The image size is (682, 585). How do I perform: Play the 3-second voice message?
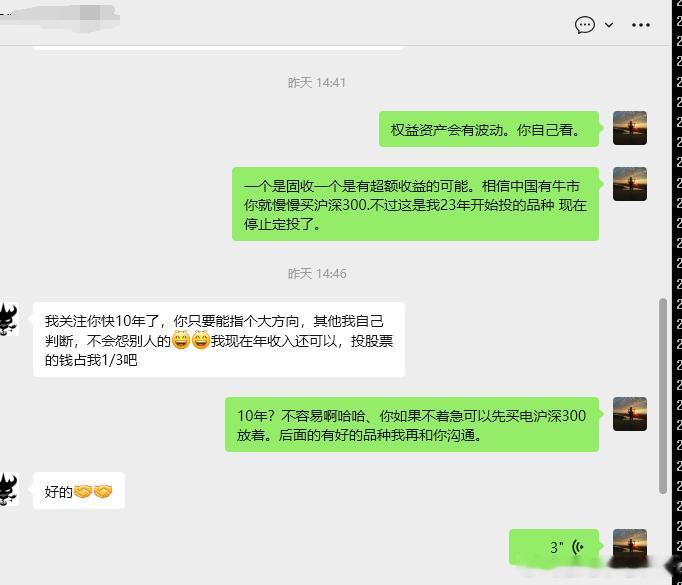click(x=554, y=547)
